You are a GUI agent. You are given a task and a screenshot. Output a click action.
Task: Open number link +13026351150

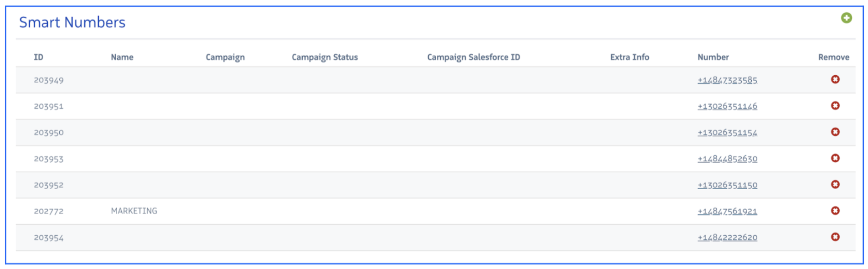point(727,185)
